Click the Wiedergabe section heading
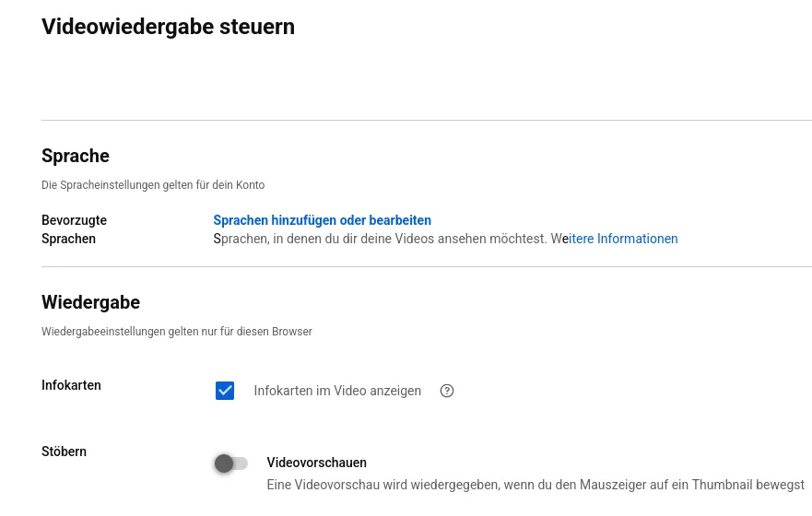 coord(90,302)
